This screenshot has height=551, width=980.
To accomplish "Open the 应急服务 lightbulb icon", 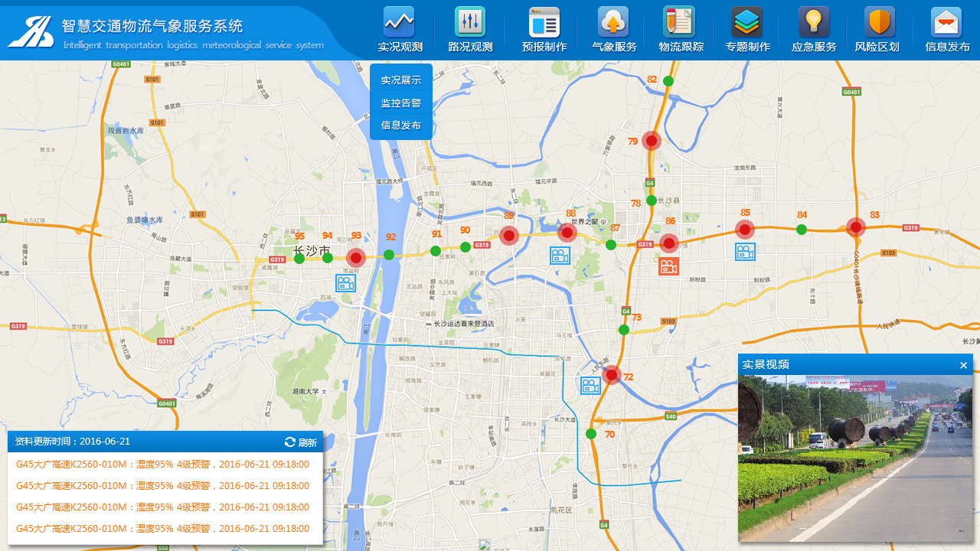I will coord(814,23).
